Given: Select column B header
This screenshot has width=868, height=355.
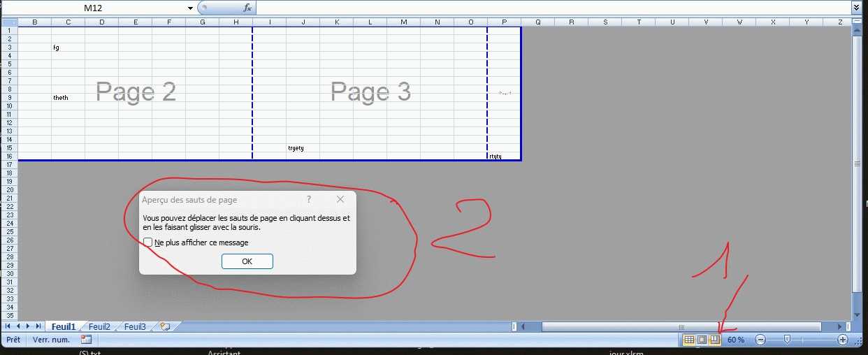Looking at the screenshot, I should [34, 22].
